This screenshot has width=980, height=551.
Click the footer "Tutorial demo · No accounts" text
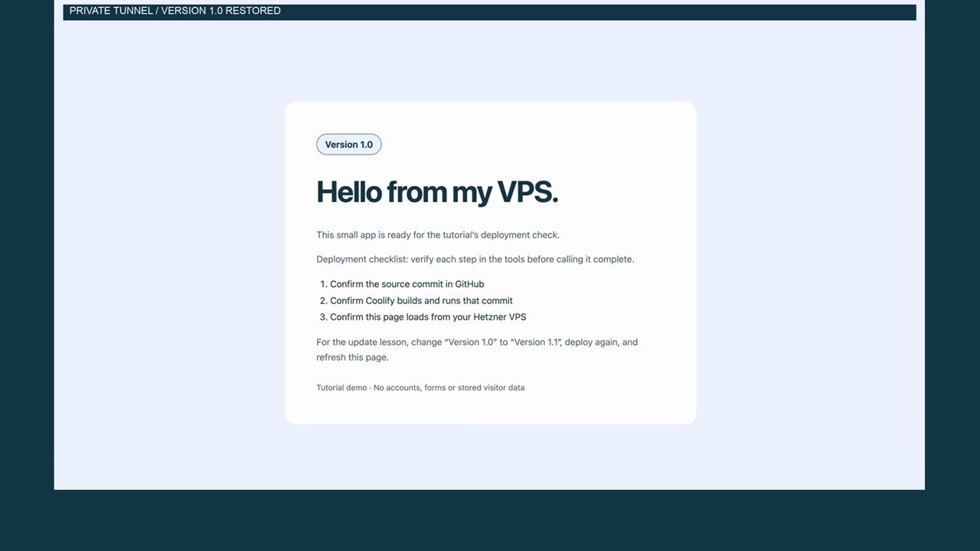coord(420,388)
